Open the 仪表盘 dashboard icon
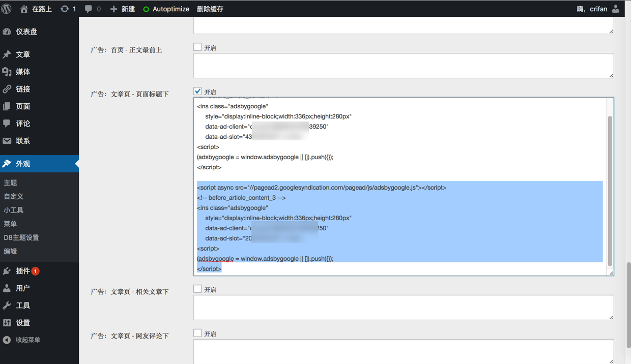The image size is (631, 364). [x=7, y=32]
